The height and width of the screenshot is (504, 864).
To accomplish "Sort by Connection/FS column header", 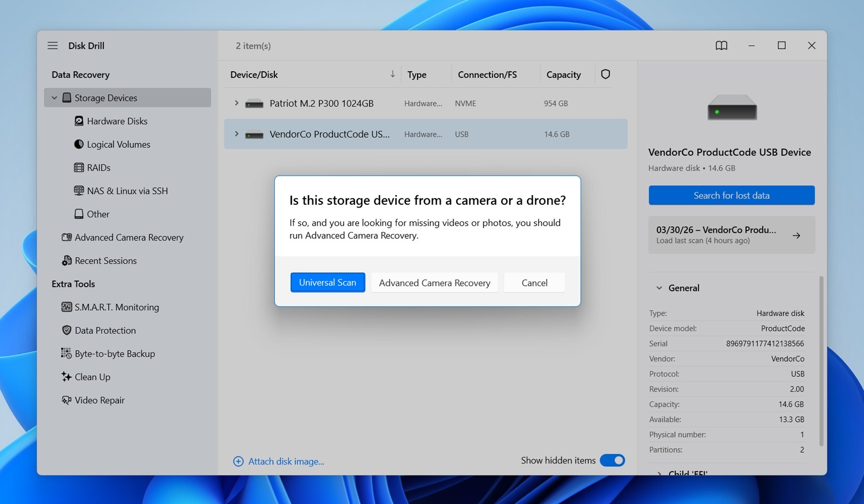I will (487, 75).
